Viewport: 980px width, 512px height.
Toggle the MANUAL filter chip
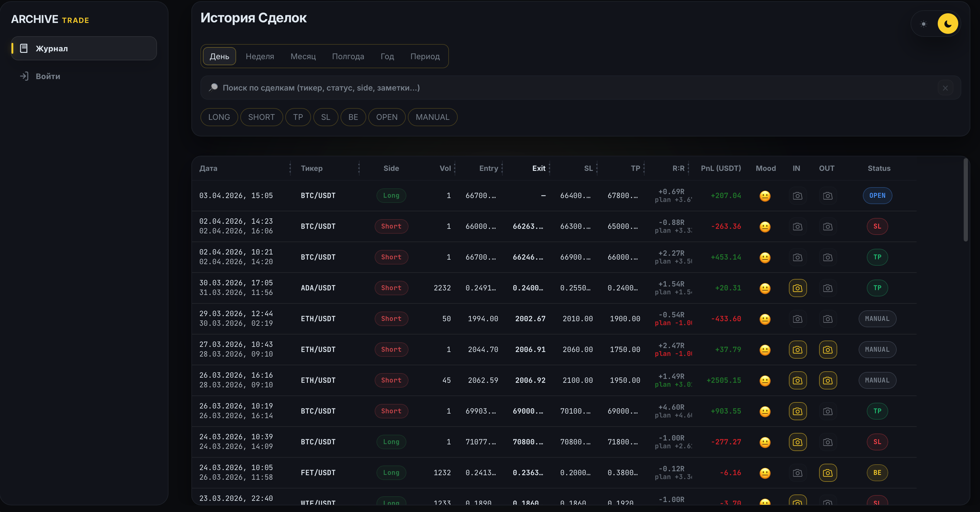432,117
